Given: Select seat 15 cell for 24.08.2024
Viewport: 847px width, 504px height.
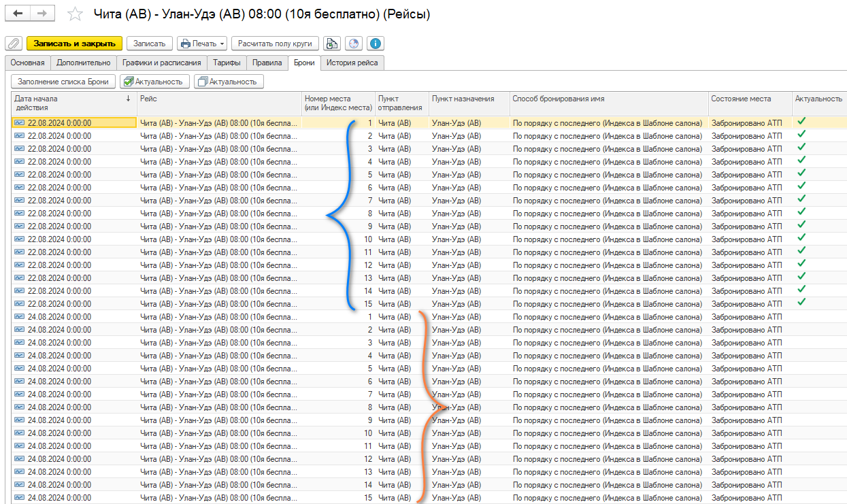Looking at the screenshot, I should [339, 498].
